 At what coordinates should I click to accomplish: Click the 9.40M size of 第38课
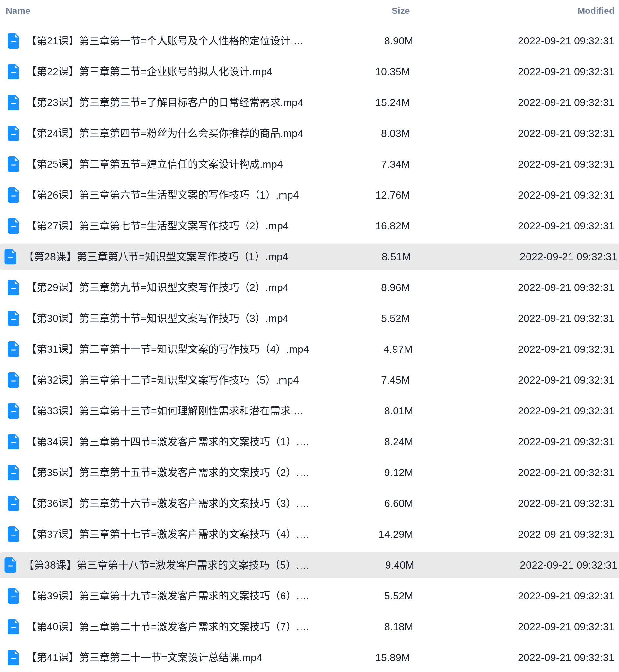pos(400,565)
